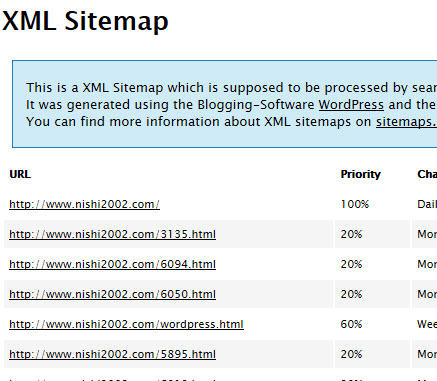Viewport: 437px width, 381px height.
Task: Select the 20% priority for 5895.html
Action: coord(351,354)
